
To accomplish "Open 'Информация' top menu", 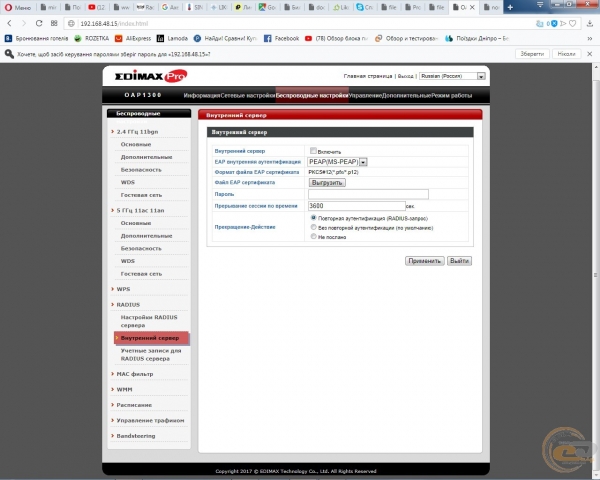I will pos(202,95).
